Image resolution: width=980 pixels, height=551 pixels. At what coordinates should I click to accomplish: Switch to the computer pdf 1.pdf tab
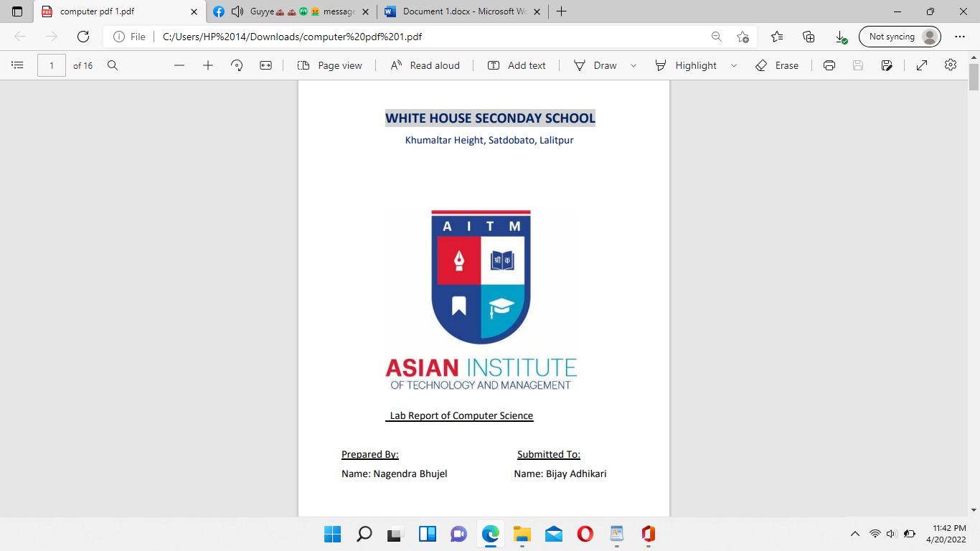point(119,11)
